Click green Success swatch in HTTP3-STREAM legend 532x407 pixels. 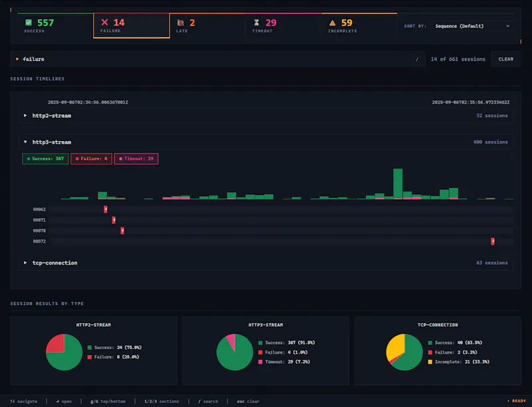(x=260, y=343)
